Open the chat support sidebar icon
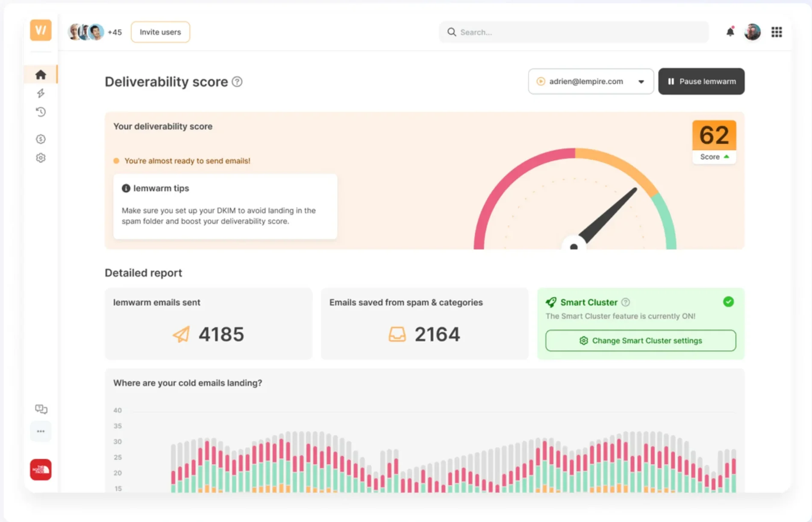The height and width of the screenshot is (522, 812). point(41,409)
